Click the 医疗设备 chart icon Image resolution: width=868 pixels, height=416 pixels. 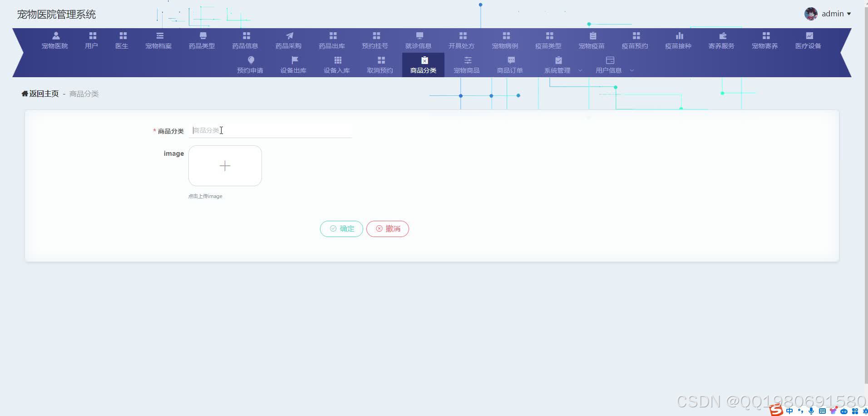pos(809,35)
